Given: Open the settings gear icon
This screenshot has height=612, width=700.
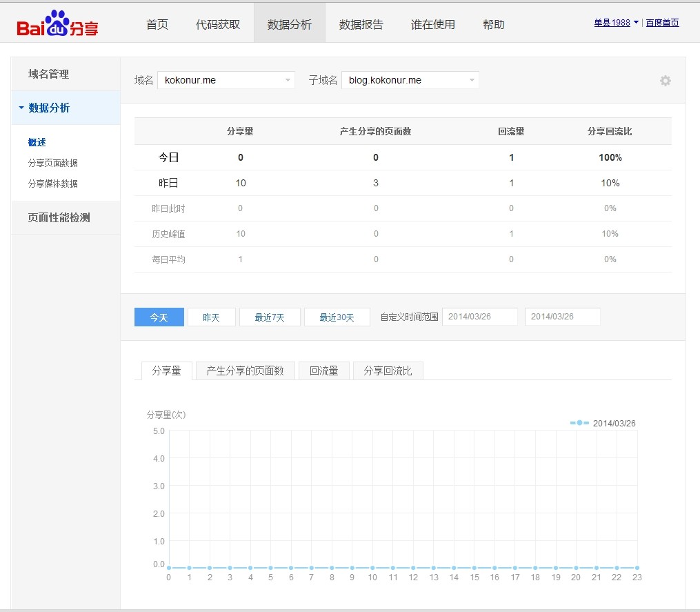Looking at the screenshot, I should coord(666,81).
